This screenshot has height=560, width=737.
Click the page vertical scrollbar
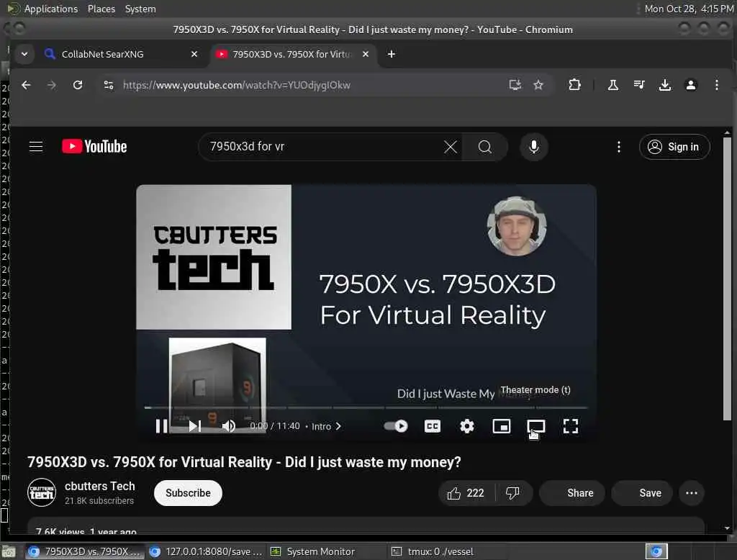point(727,277)
